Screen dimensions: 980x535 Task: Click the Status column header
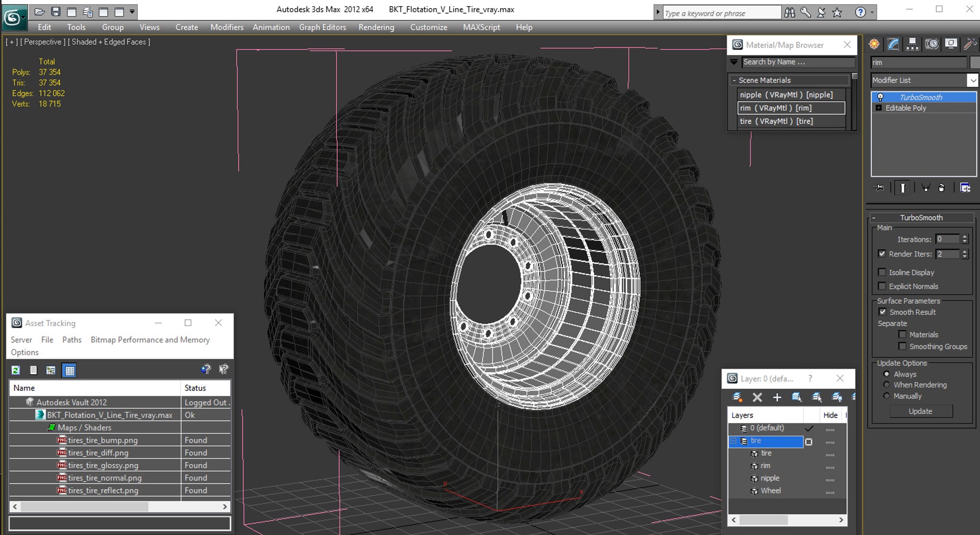click(206, 388)
